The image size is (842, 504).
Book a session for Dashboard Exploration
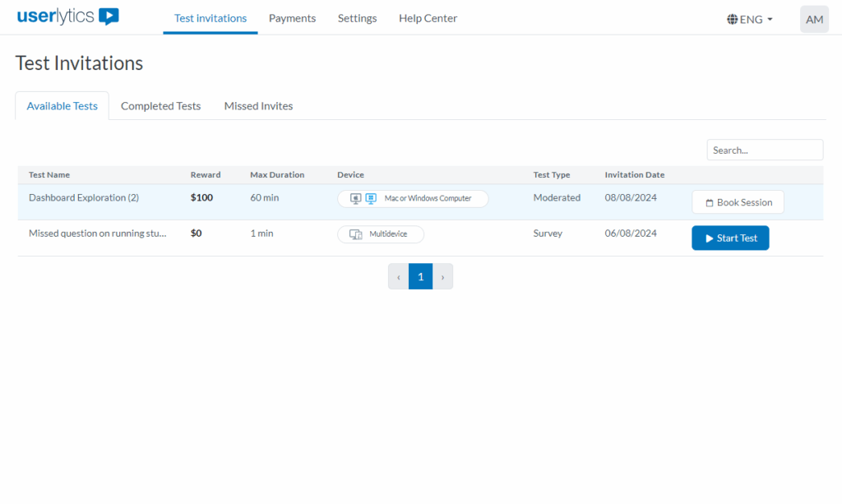[738, 201]
